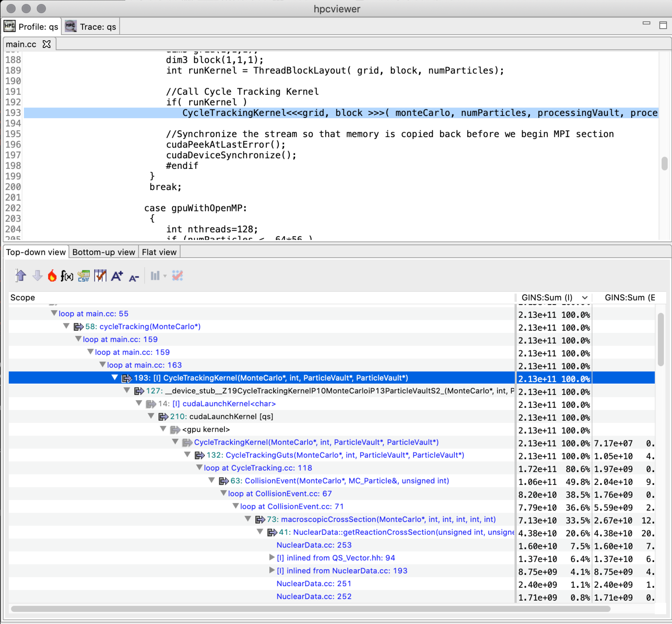
Task: Click the bottom horizontal scrollbar of the table
Action: [x=310, y=609]
